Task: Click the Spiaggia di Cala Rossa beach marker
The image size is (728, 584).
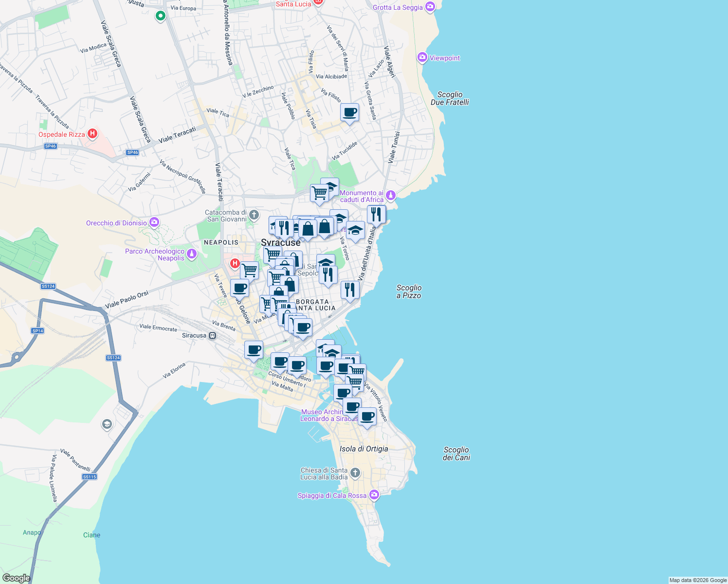Action: [374, 494]
